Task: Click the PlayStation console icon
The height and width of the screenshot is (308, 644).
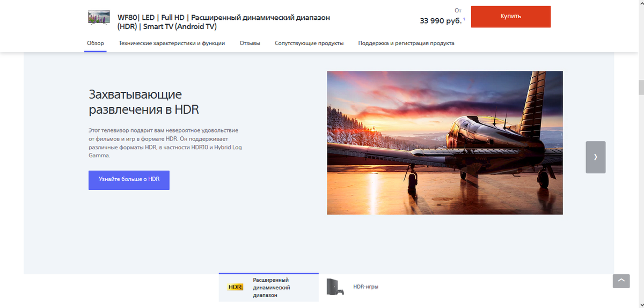Action: tap(335, 287)
